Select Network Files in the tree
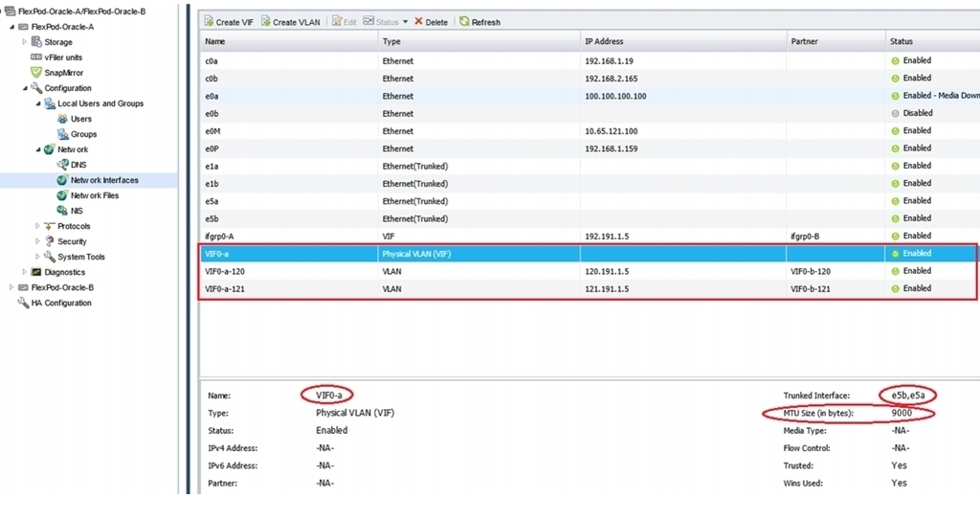The image size is (980, 521). [95, 195]
